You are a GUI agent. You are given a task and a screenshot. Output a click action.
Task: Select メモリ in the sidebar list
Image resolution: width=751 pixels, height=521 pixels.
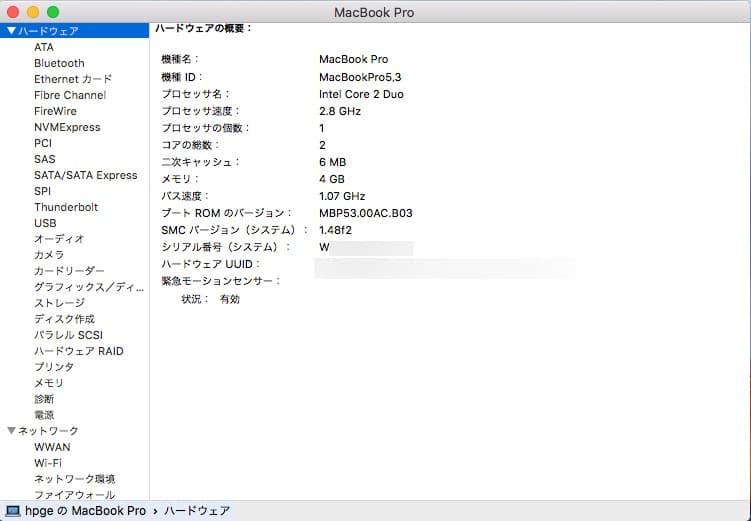(x=49, y=383)
